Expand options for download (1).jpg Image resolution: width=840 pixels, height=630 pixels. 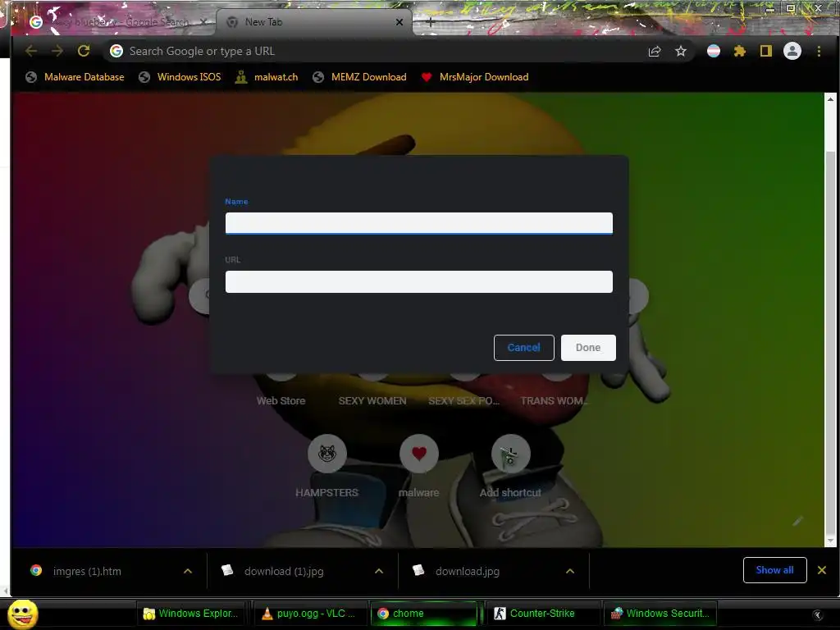click(379, 571)
